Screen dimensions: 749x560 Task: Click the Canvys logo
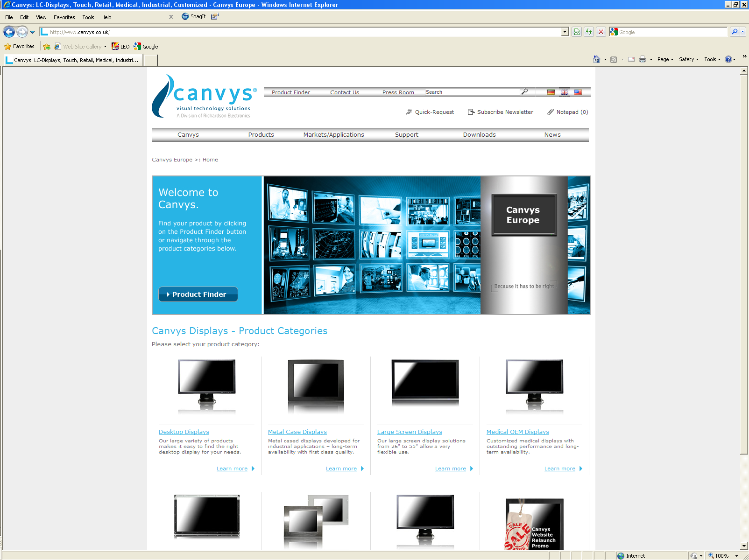(x=204, y=96)
